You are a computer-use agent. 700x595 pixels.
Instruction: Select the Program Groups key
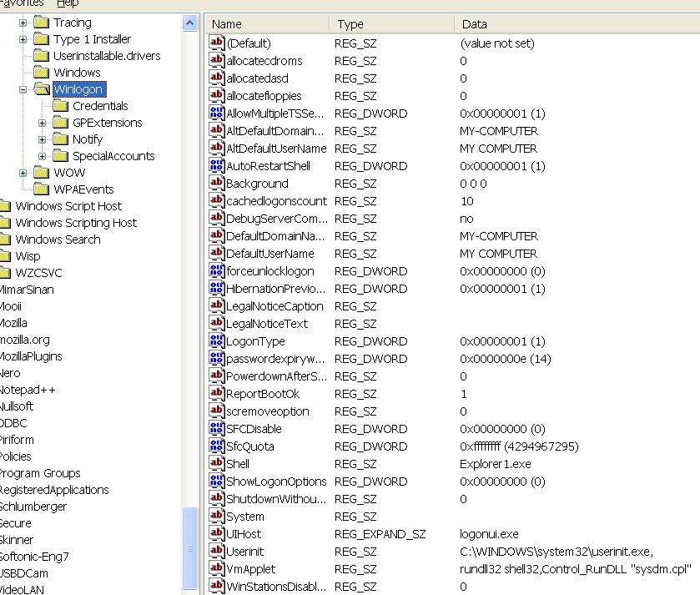coord(40,473)
